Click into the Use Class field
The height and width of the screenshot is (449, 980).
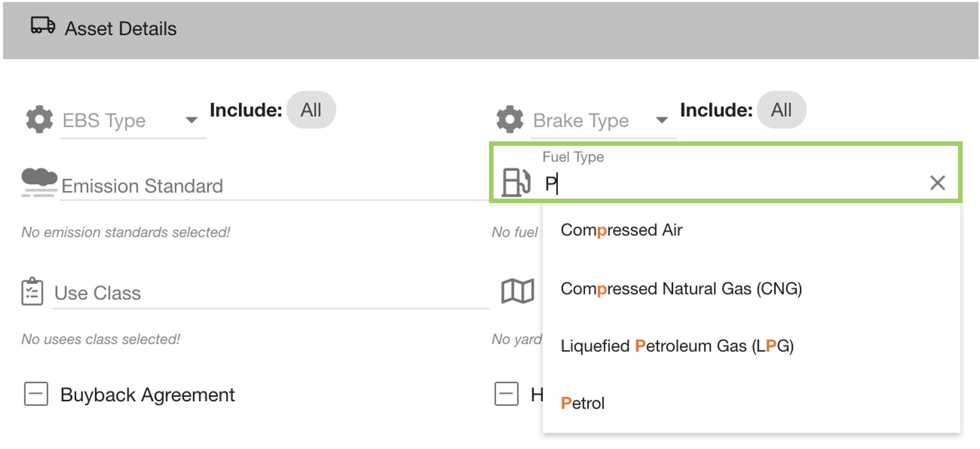click(x=271, y=293)
